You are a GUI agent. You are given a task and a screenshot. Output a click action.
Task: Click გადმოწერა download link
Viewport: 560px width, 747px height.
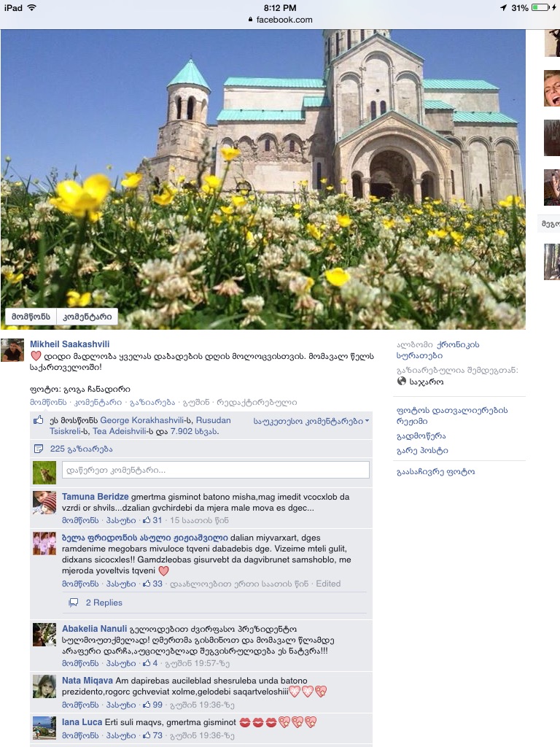421,436
